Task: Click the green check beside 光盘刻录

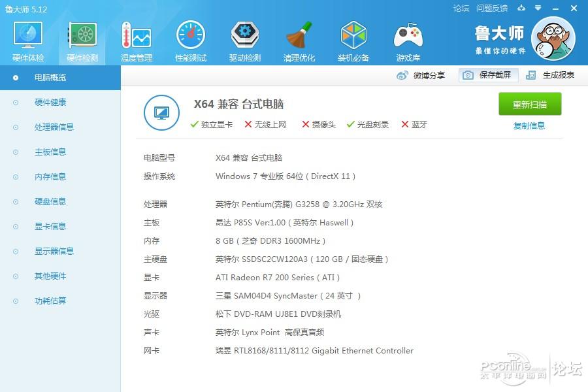Action: [351, 124]
